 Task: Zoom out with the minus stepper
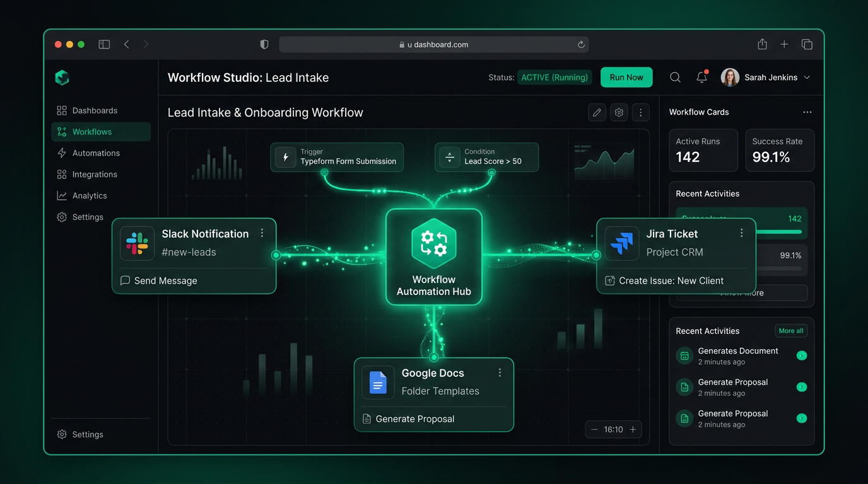594,430
